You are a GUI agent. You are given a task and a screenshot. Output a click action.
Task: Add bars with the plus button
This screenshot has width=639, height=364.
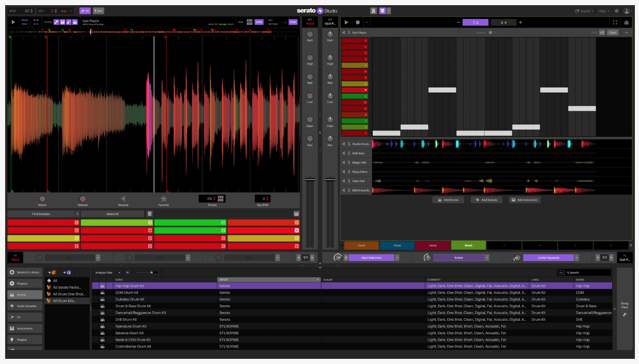pos(520,22)
